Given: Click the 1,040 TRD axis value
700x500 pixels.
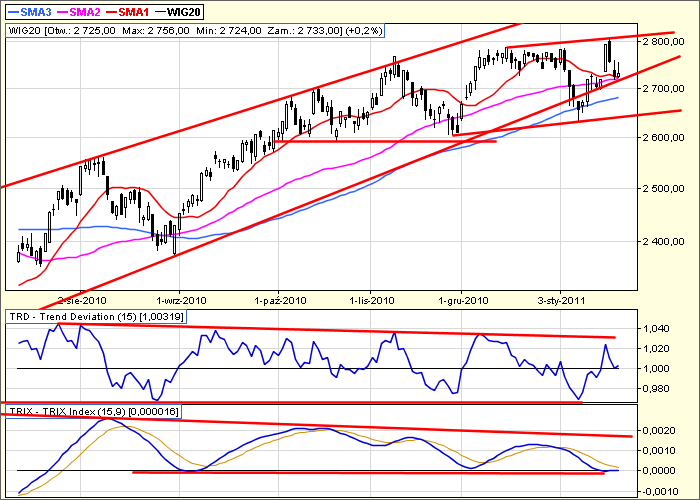Looking at the screenshot, I should point(655,329).
